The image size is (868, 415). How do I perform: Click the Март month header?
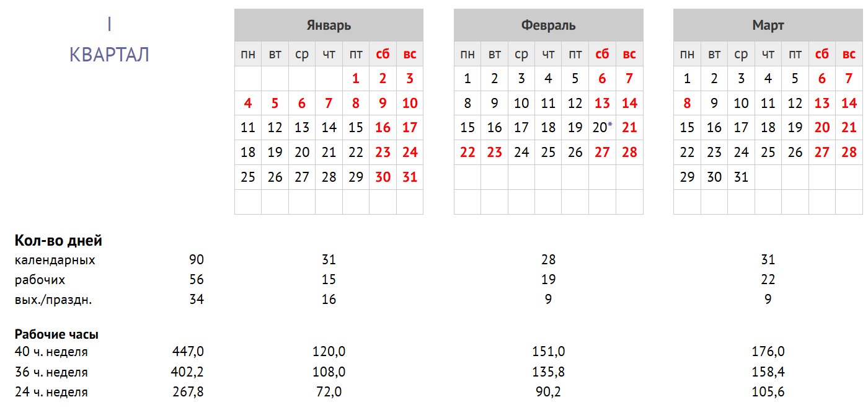coord(768,25)
